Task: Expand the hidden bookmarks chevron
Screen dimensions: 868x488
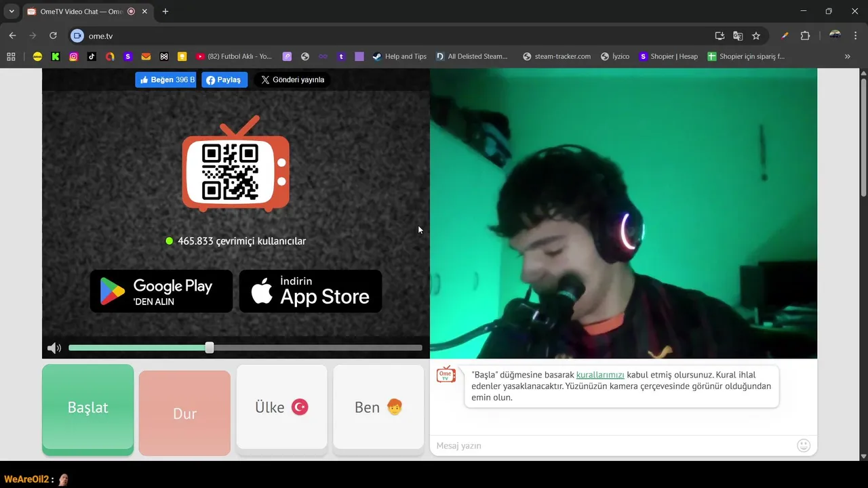Action: 847,56
